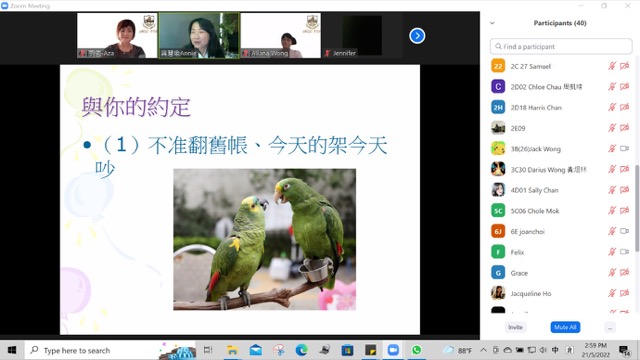Click camera icon for 3B(26)Jack Wong
The image size is (640, 360).
(x=624, y=149)
